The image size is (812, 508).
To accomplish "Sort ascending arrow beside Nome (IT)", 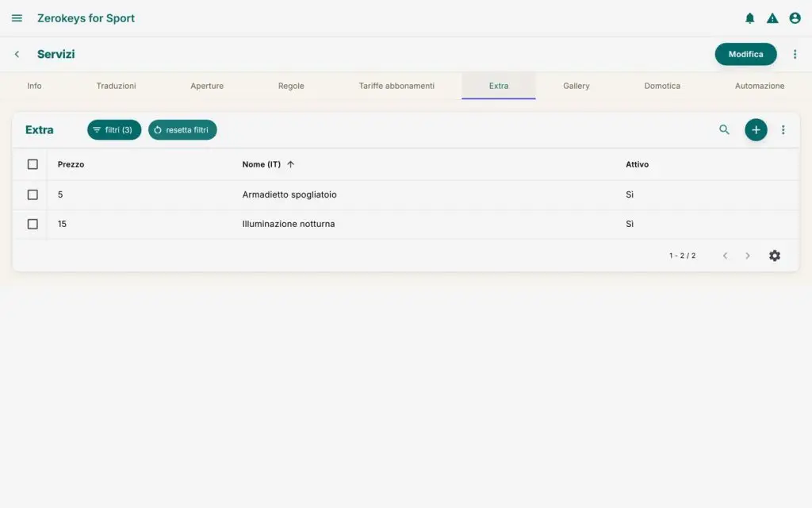I will pos(290,164).
